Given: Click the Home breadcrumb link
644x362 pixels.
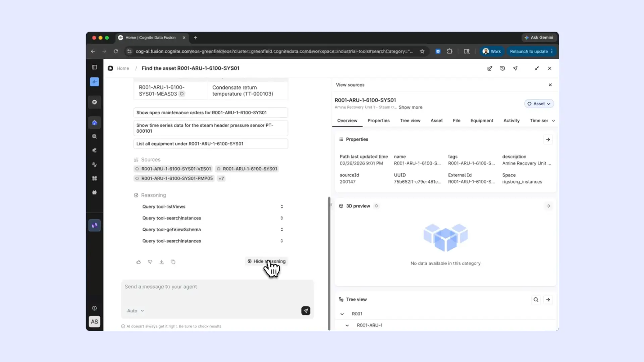Looking at the screenshot, I should (123, 68).
